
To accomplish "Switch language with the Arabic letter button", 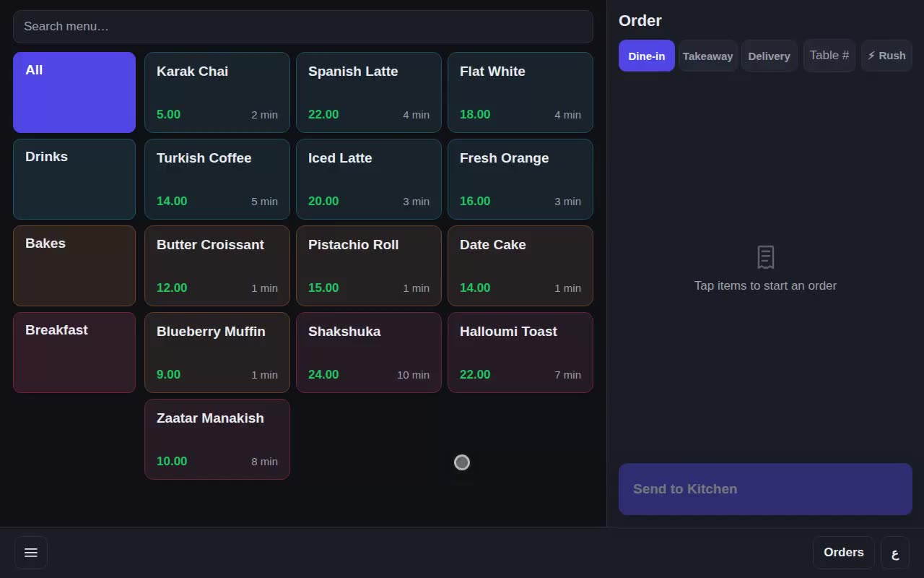I will pos(895,553).
